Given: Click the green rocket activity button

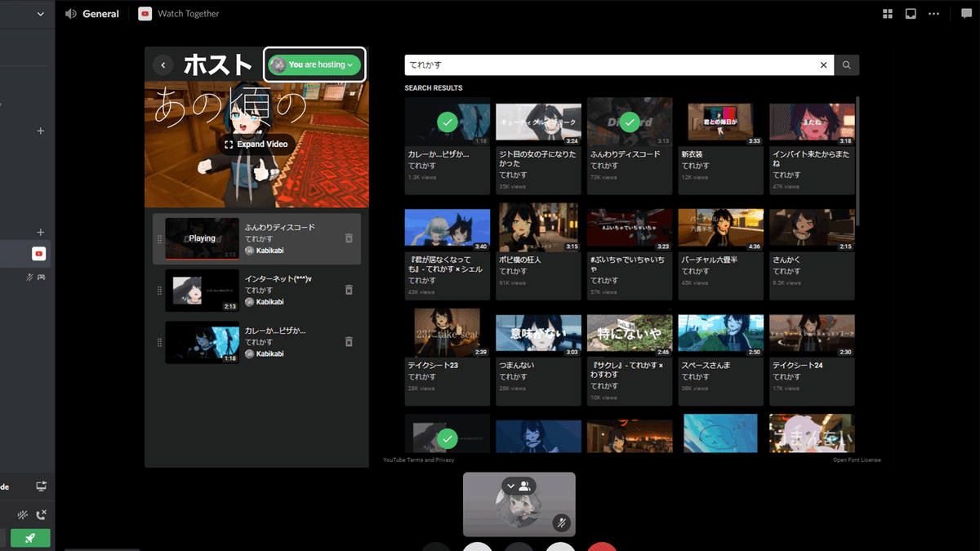Looking at the screenshot, I should pyautogui.click(x=30, y=538).
